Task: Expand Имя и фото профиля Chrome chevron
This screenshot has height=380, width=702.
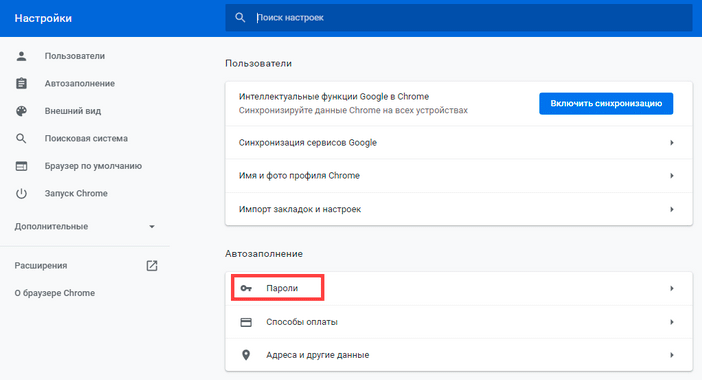Action: click(x=672, y=176)
